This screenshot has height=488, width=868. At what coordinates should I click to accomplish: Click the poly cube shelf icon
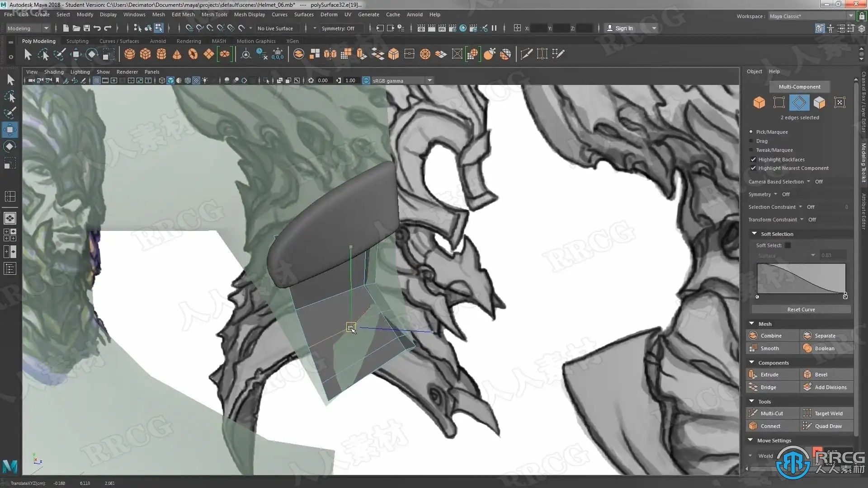click(145, 54)
